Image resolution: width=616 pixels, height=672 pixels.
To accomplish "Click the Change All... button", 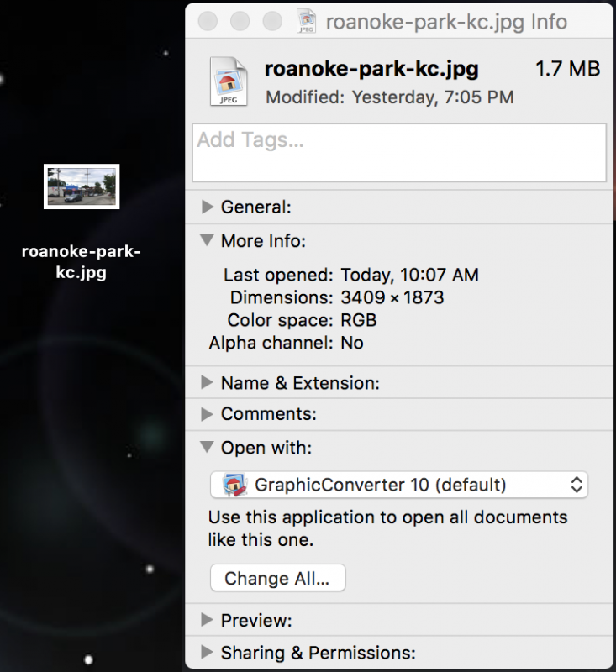I will (x=278, y=578).
